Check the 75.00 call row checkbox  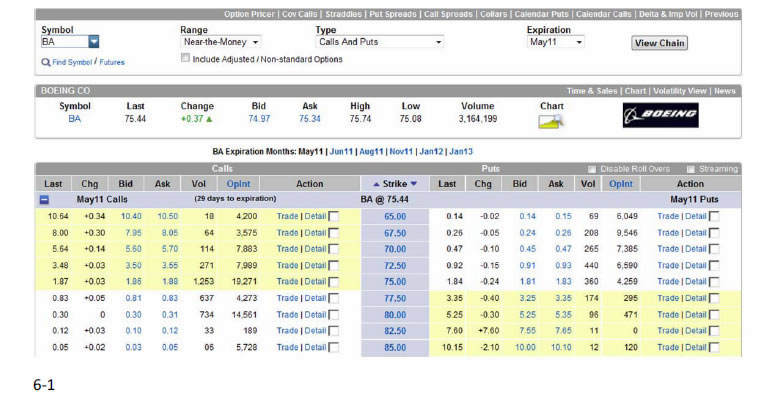[334, 282]
